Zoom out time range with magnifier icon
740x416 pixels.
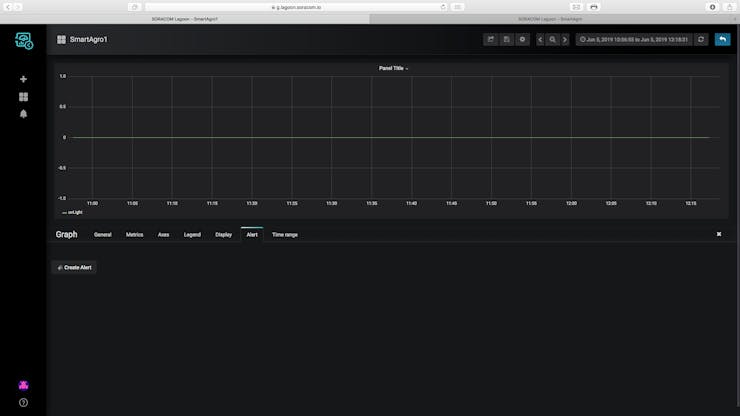(553, 40)
